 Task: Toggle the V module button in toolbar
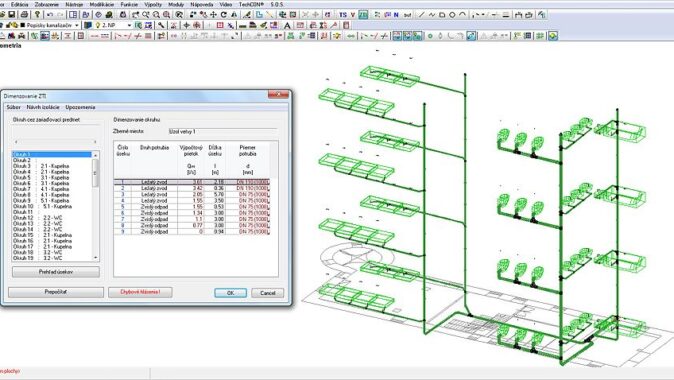click(353, 15)
